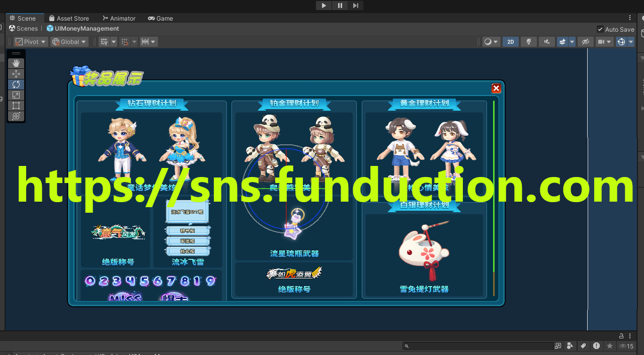Viewport: 644px width, 355px height.
Task: Open search in new window icon
Action: [x=558, y=346]
